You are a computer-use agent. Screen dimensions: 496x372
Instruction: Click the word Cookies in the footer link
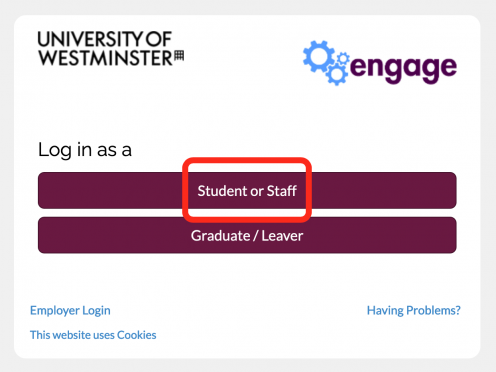(x=137, y=335)
